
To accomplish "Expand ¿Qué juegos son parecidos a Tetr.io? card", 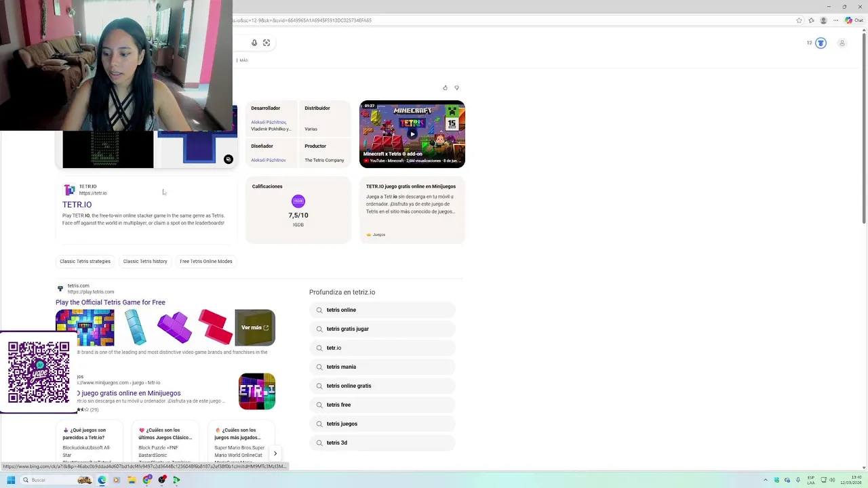I will coord(89,443).
